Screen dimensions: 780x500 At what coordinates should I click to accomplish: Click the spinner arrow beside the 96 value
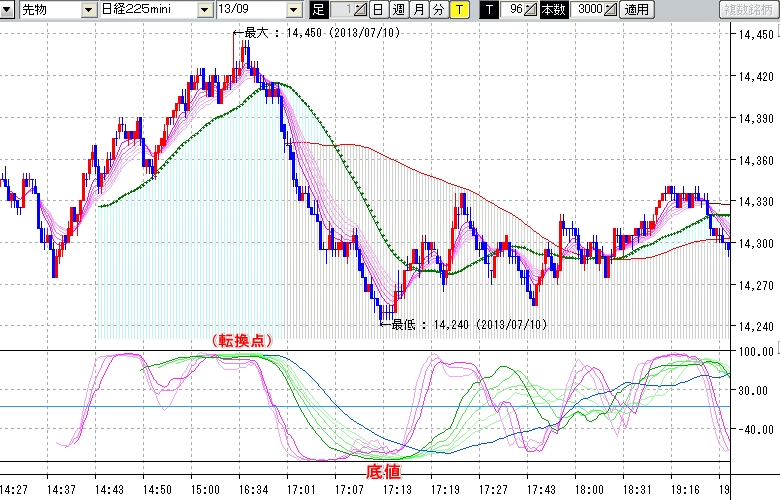click(x=532, y=10)
